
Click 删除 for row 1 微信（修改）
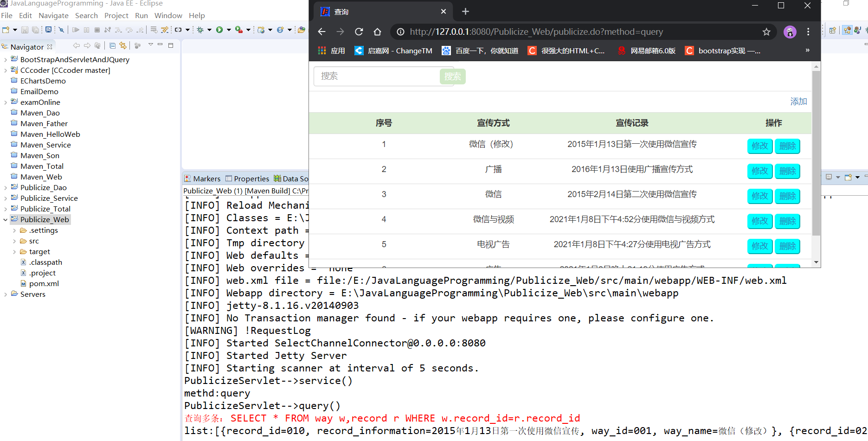[787, 146]
